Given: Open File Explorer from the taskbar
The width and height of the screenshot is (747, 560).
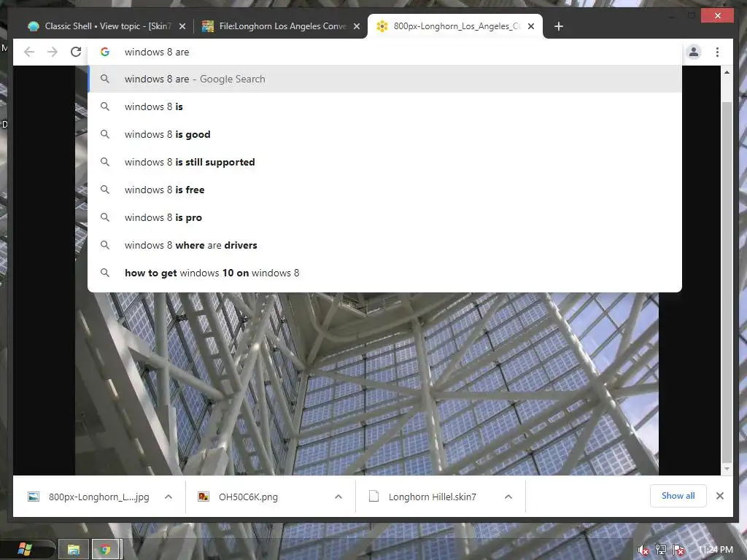Looking at the screenshot, I should tap(74, 550).
